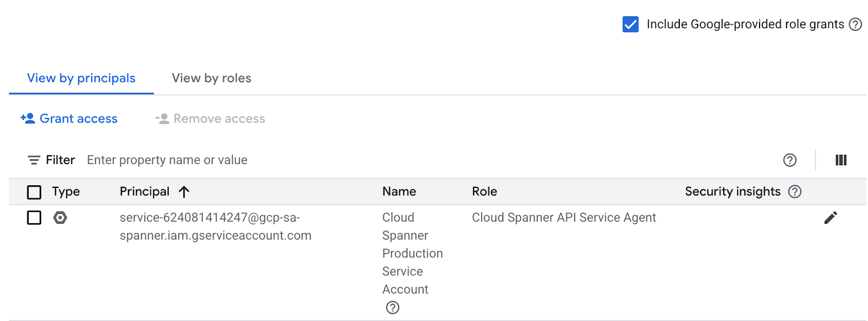Sort by Principal using the arrow
The width and height of the screenshot is (868, 321).
[184, 192]
